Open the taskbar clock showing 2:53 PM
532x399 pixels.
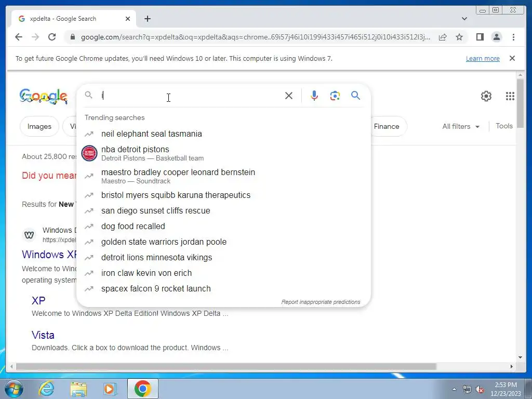tap(506, 389)
